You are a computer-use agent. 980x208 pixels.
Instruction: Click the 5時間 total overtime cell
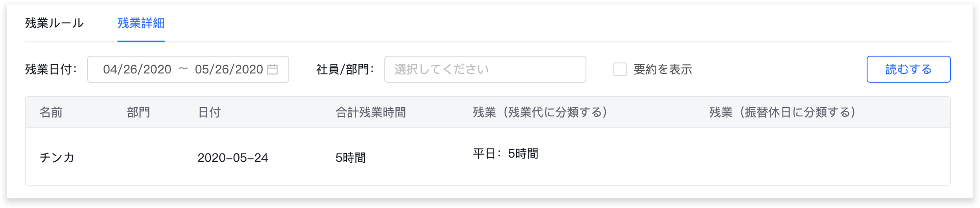350,157
